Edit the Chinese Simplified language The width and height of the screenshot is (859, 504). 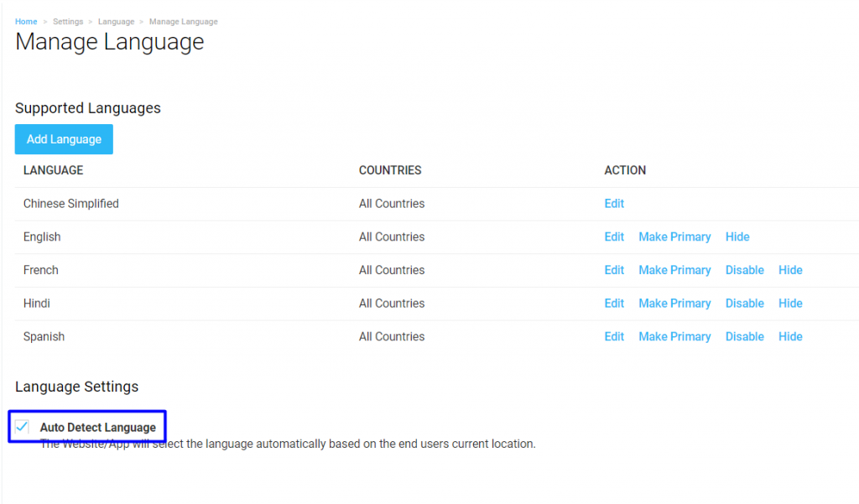coord(613,203)
